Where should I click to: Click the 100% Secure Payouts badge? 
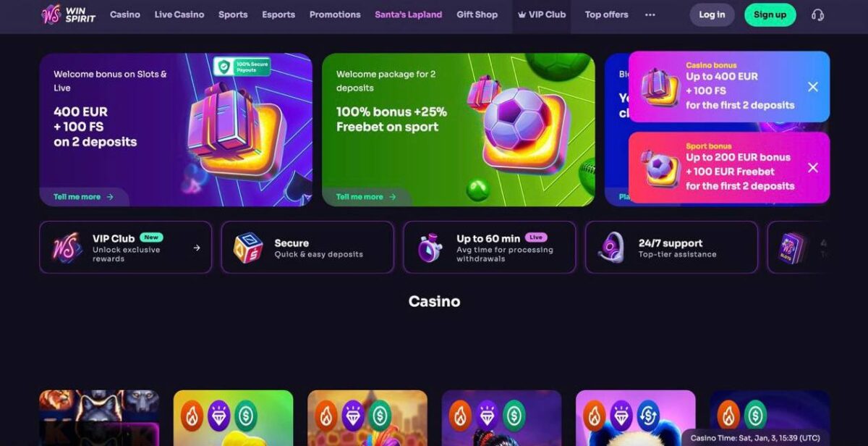click(242, 67)
